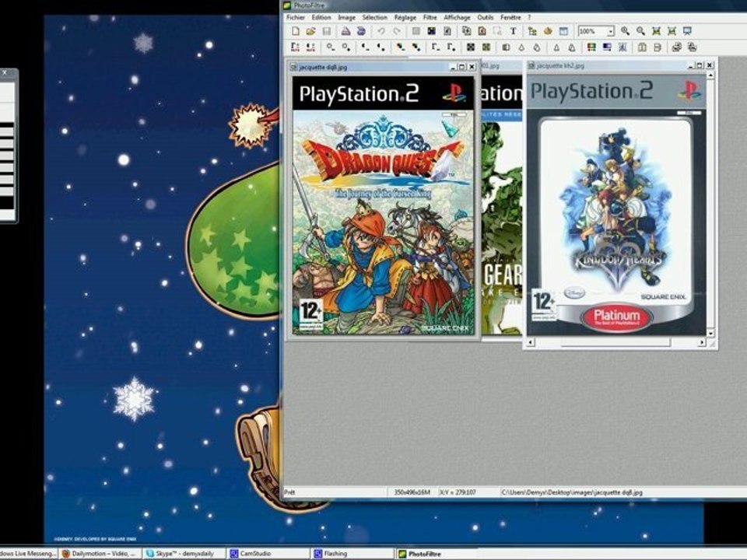
Task: Open the Fenêtre menu
Action: pos(510,17)
